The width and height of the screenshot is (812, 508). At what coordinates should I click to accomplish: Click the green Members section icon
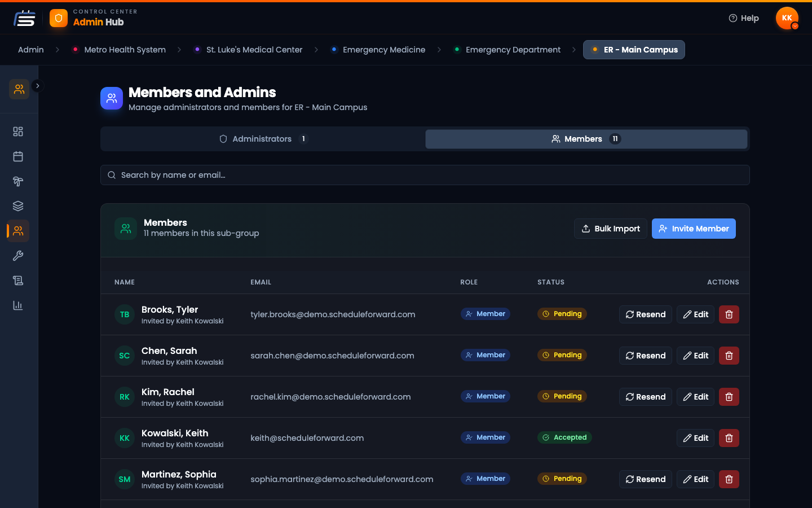click(x=126, y=229)
